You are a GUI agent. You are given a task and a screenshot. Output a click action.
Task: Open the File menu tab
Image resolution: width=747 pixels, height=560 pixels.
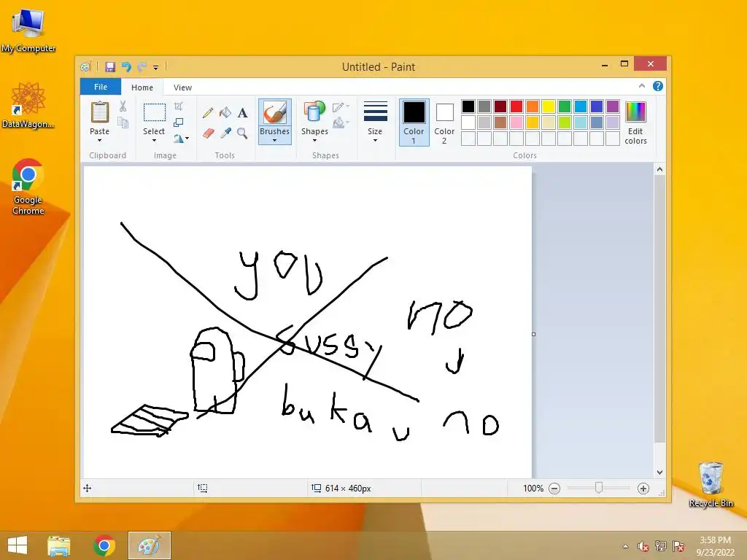point(101,87)
